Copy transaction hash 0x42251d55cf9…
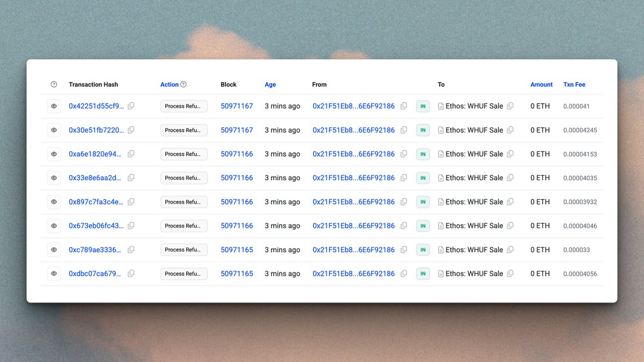This screenshot has height=362, width=644. [x=131, y=106]
